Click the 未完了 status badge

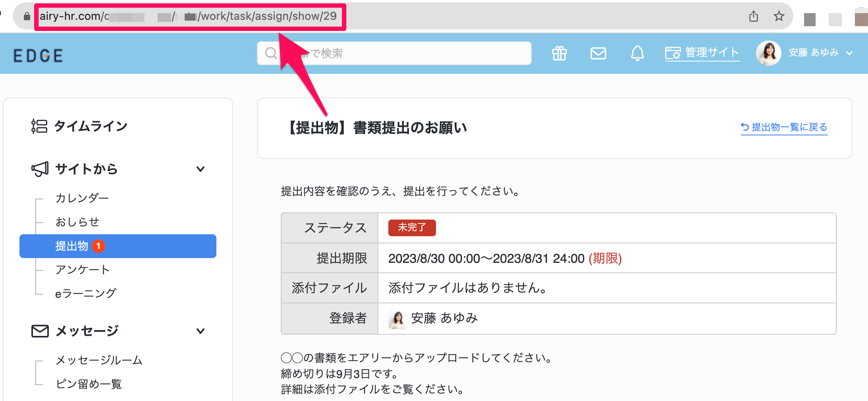point(412,227)
